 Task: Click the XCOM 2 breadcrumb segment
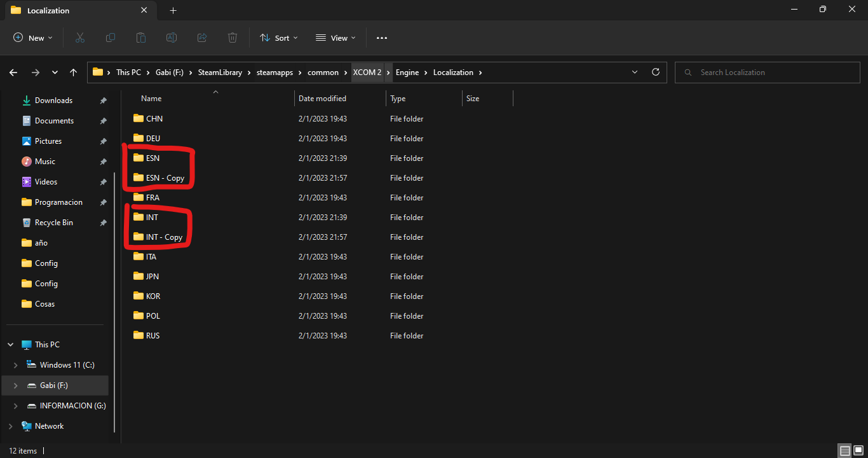coord(367,73)
